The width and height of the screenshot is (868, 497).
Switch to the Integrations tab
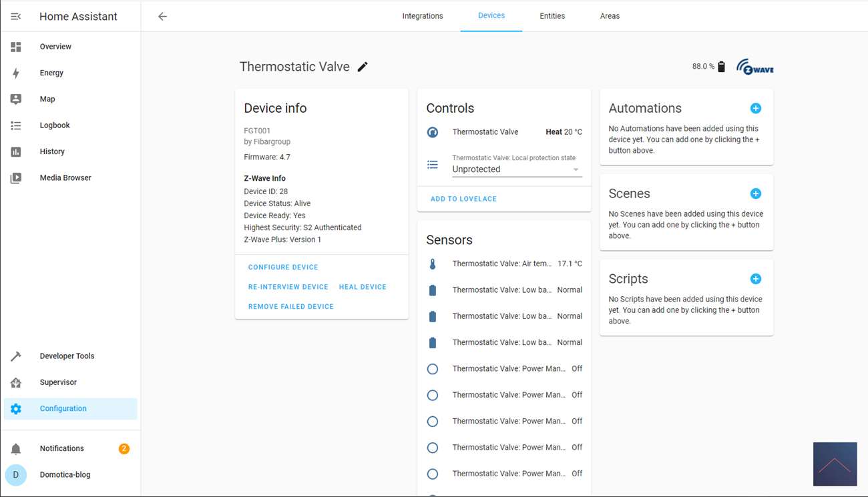(422, 16)
